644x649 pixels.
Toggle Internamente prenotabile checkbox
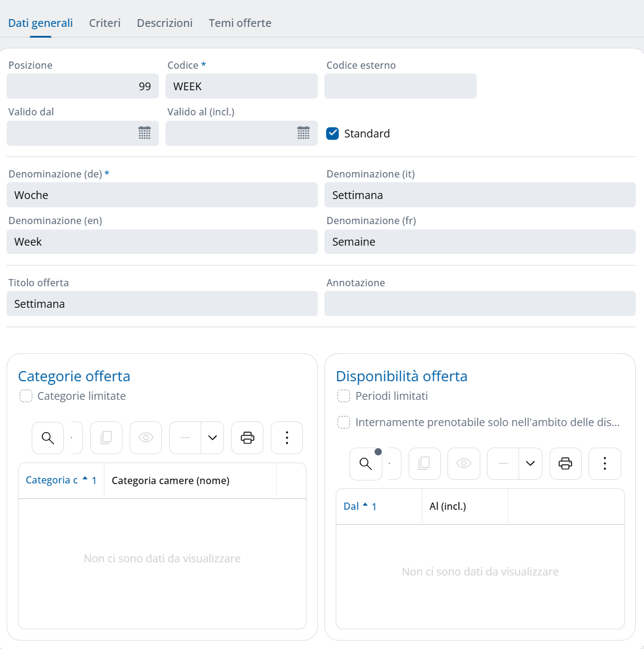(344, 423)
